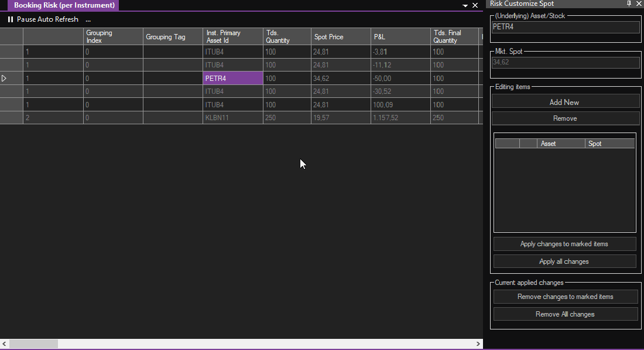The width and height of the screenshot is (644, 350).
Task: Click Remove changes to marked items
Action: point(565,297)
